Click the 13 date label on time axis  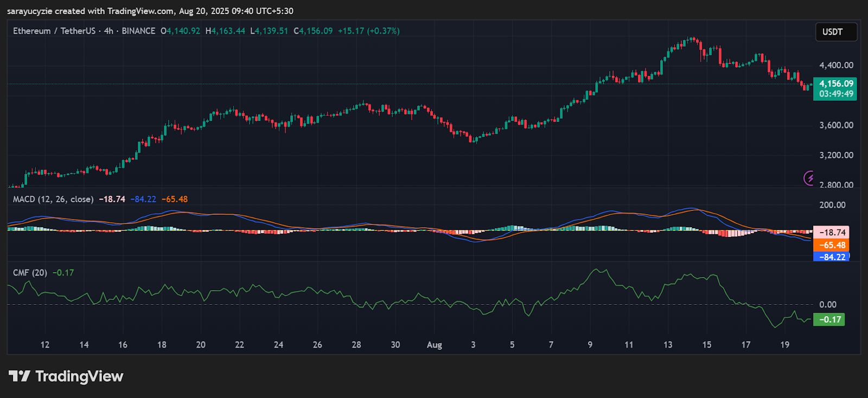tap(668, 345)
